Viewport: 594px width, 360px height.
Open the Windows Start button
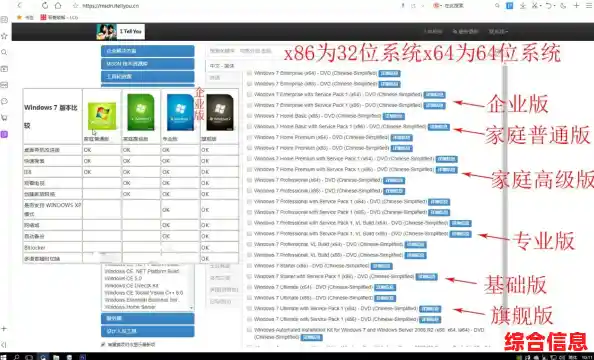[3, 357]
